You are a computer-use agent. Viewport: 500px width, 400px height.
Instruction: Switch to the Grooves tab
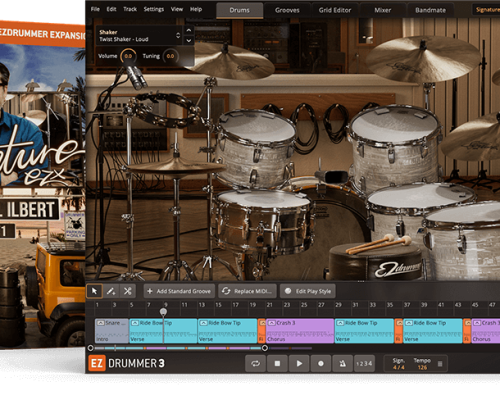point(287,10)
